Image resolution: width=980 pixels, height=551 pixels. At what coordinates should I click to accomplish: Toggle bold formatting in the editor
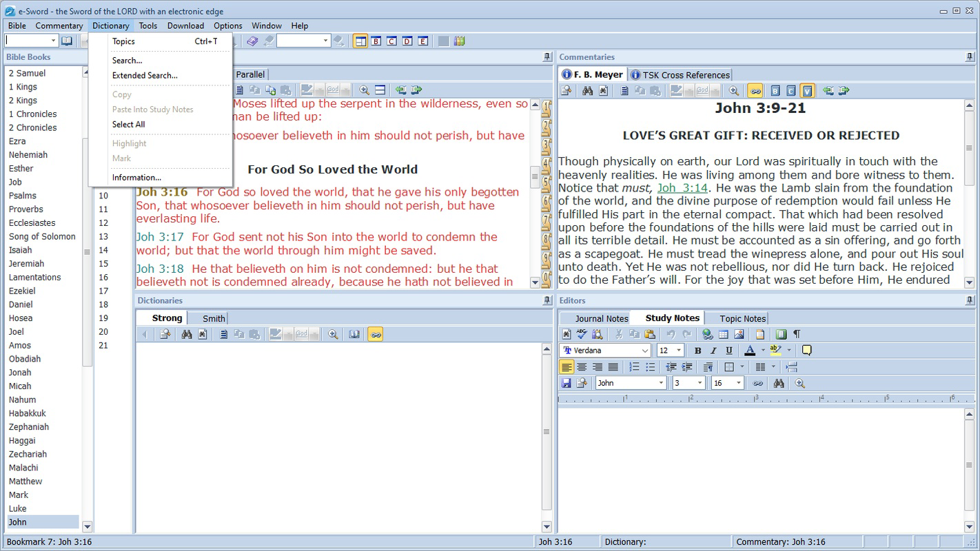coord(697,350)
